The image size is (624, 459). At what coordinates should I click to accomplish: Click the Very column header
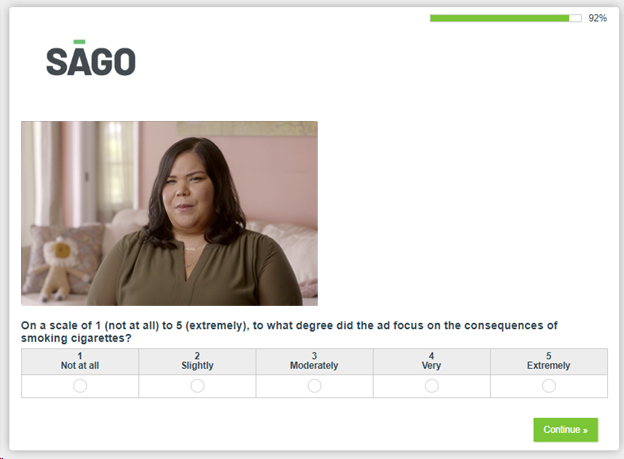[x=431, y=361]
